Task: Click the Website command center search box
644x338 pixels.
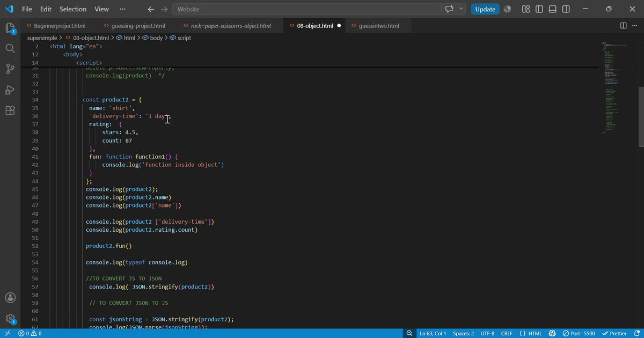Action: [306, 9]
